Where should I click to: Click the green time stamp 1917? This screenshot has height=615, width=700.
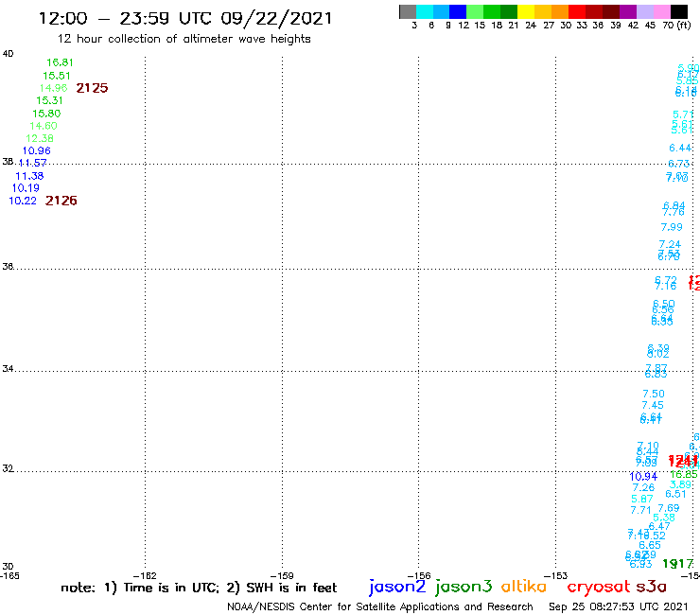[677, 564]
